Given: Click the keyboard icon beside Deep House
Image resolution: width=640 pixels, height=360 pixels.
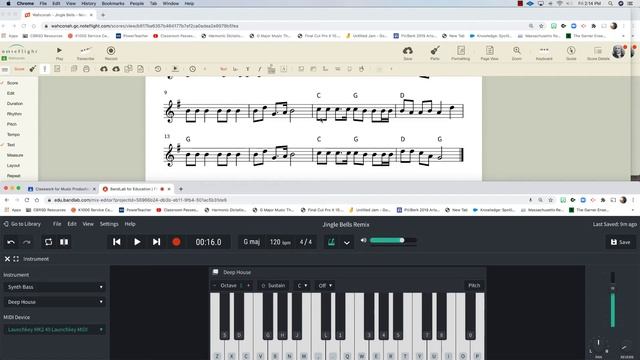Looking at the screenshot, I should 216,272.
